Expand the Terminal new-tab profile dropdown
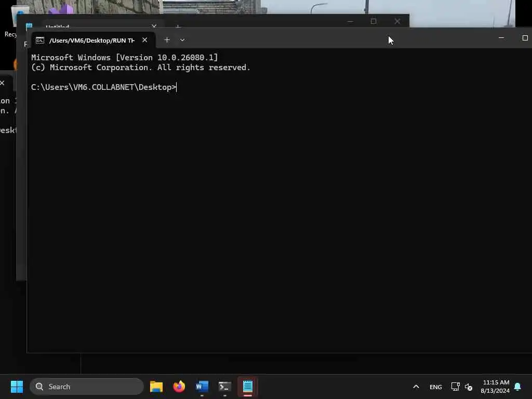 [x=182, y=40]
